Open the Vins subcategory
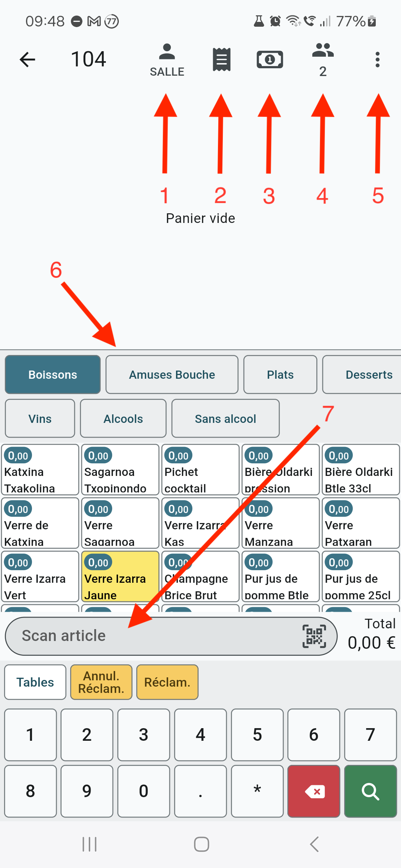Screen dimensions: 401x868 click(x=40, y=419)
